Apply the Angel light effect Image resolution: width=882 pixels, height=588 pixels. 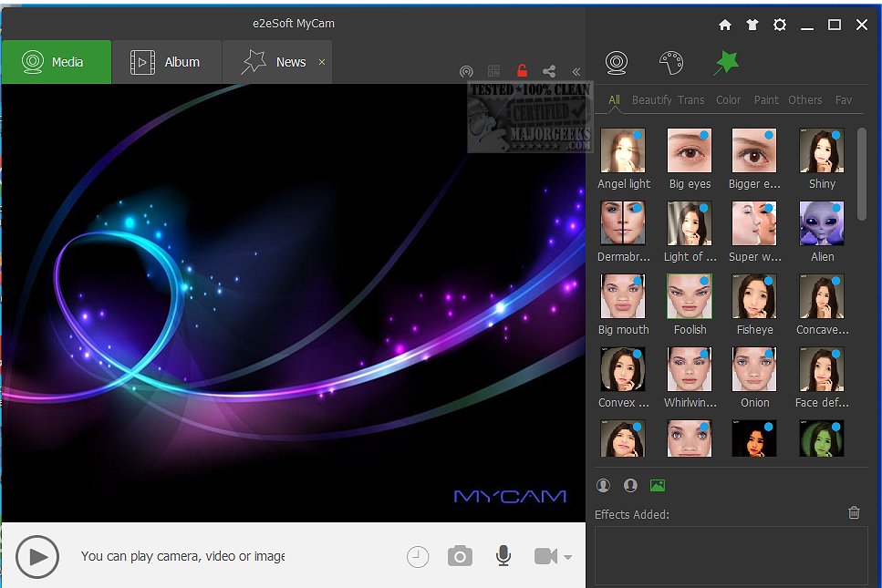coord(623,150)
